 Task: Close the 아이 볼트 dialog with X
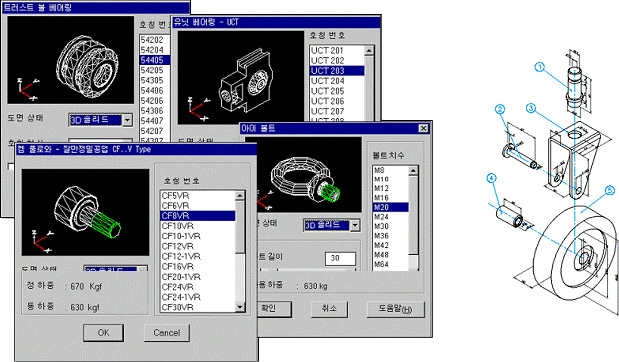[423, 128]
